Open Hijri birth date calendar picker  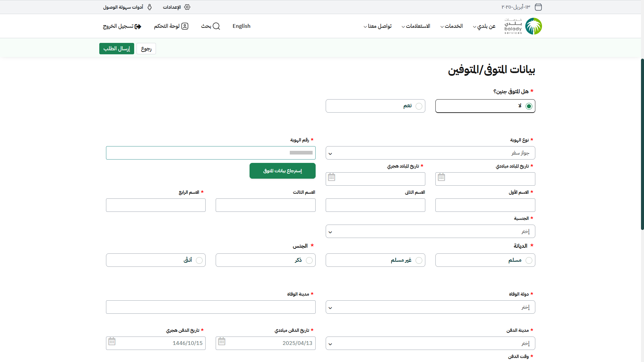pyautogui.click(x=331, y=177)
